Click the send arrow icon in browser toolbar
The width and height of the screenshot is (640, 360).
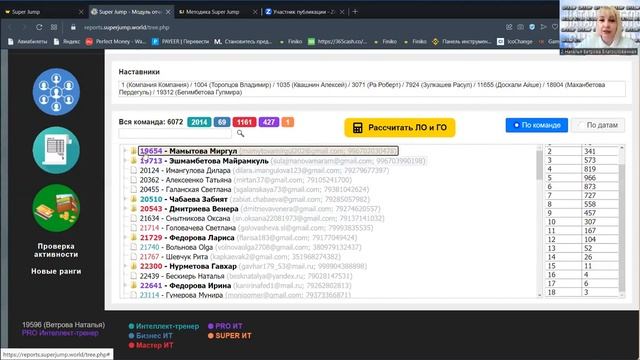(x=543, y=27)
